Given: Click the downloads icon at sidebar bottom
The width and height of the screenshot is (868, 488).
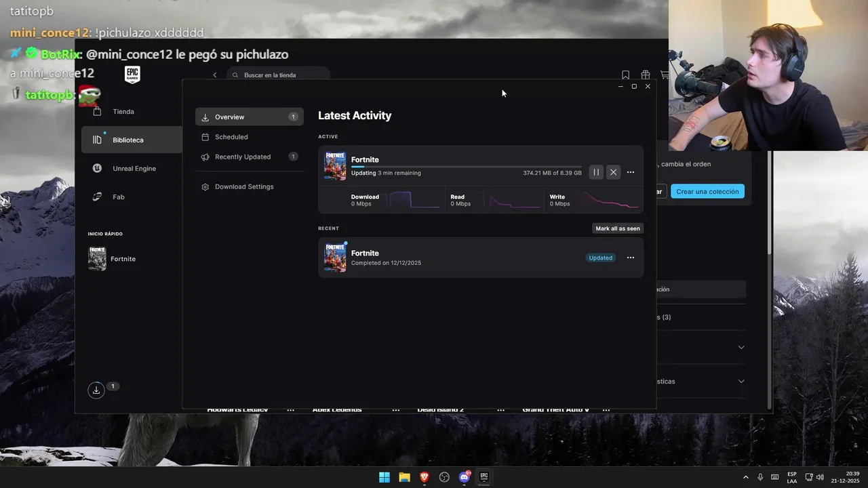Looking at the screenshot, I should (x=96, y=390).
